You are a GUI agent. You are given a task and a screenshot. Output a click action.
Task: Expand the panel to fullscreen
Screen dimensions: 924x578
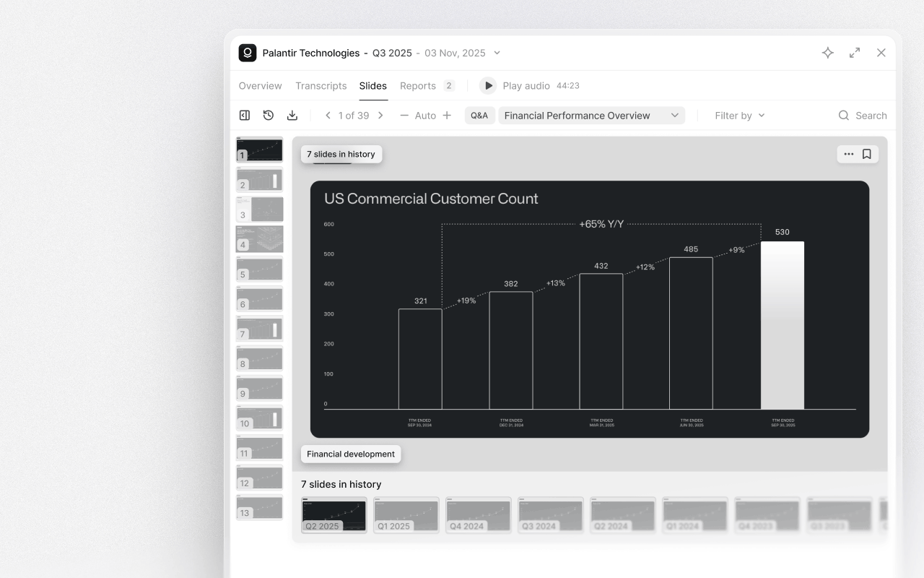(855, 53)
